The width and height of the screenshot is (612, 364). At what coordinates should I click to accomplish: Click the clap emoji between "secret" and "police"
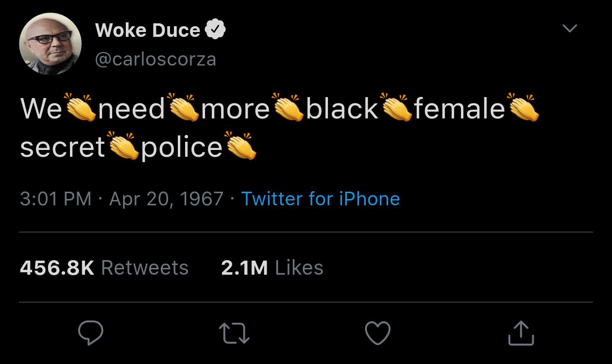(x=123, y=146)
